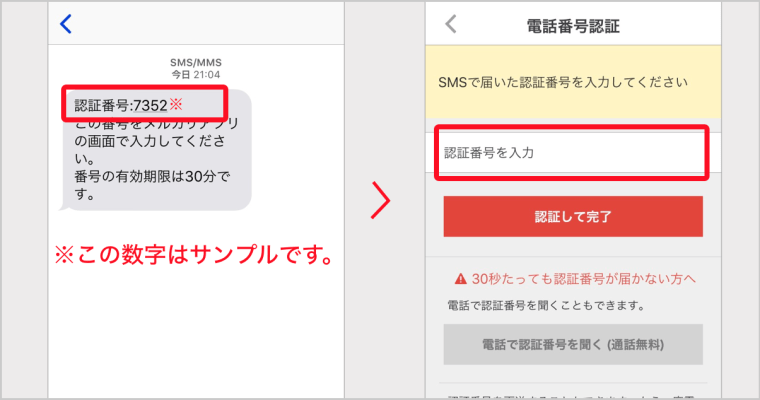Click the SMS/MMS label above the message
This screenshot has width=760, height=400.
coord(196,63)
